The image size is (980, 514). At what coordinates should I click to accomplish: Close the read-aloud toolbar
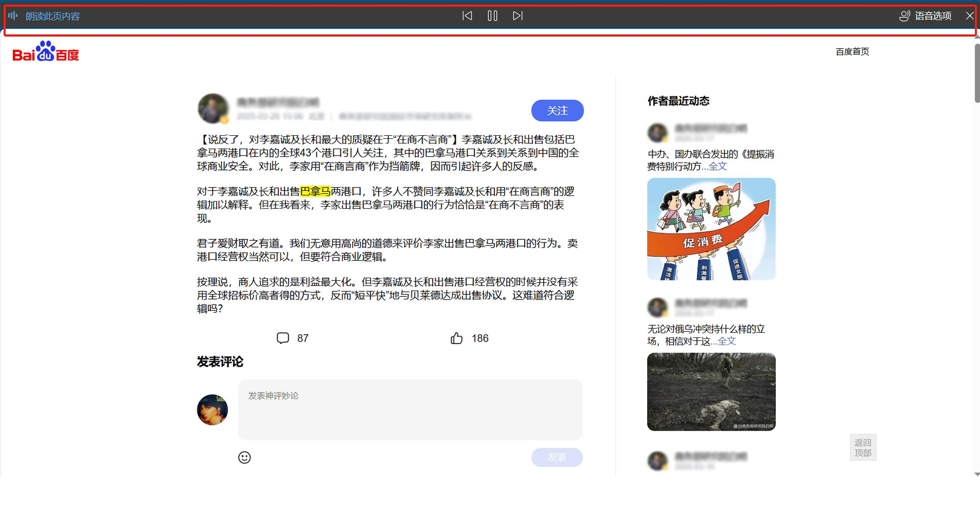coord(969,16)
